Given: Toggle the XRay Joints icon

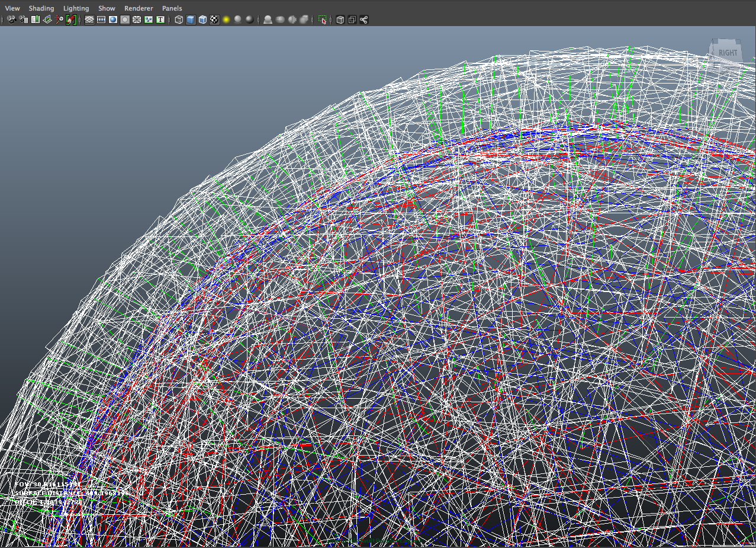Looking at the screenshot, I should coord(364,20).
